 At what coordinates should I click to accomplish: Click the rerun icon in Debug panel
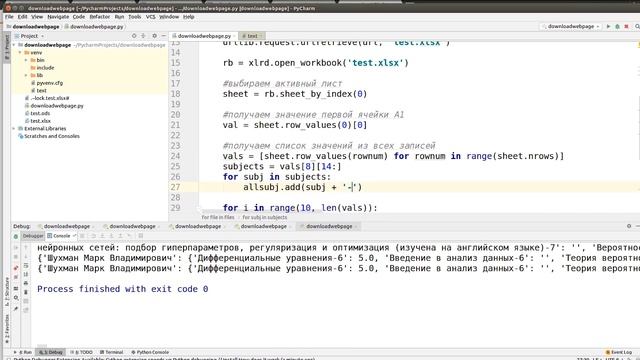(16, 236)
